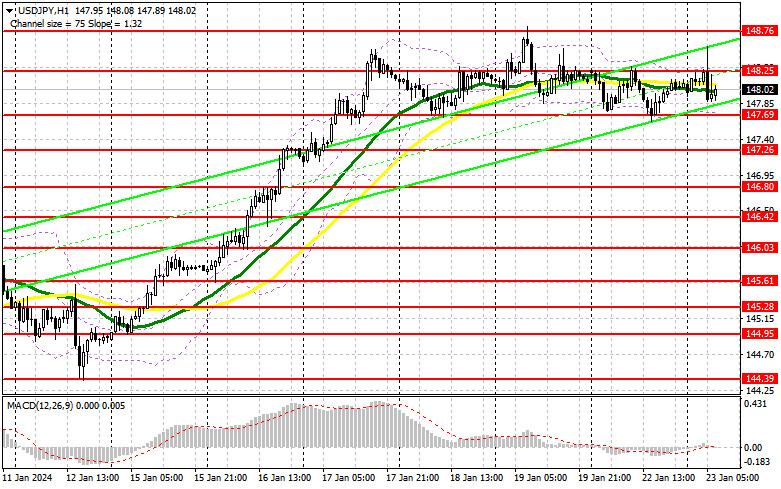
Task: Select the 148.25 red price level label
Action: click(x=760, y=71)
